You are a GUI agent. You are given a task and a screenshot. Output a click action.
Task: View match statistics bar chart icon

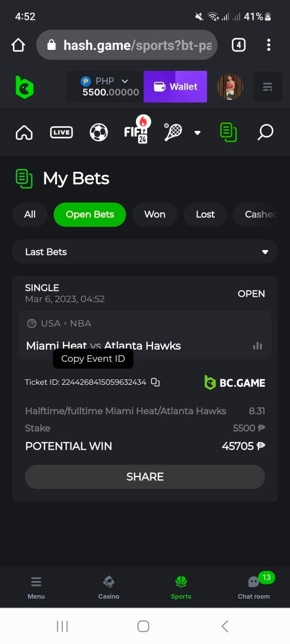click(x=257, y=346)
